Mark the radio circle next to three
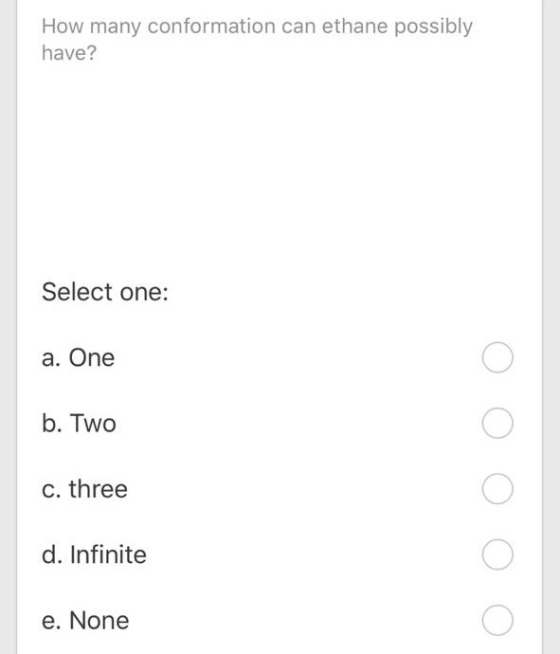 tap(497, 489)
